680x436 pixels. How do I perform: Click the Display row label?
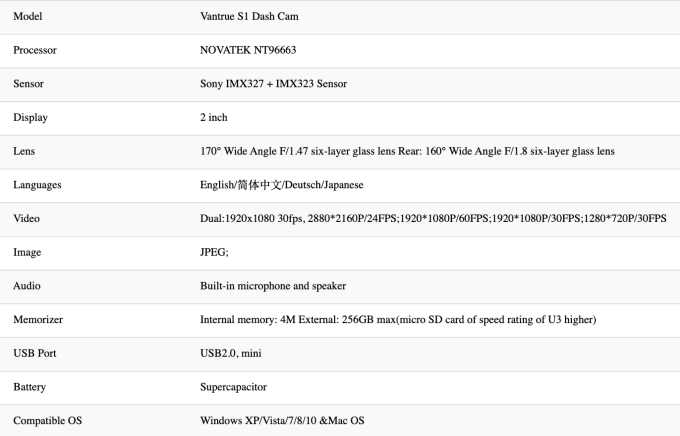pyautogui.click(x=30, y=118)
